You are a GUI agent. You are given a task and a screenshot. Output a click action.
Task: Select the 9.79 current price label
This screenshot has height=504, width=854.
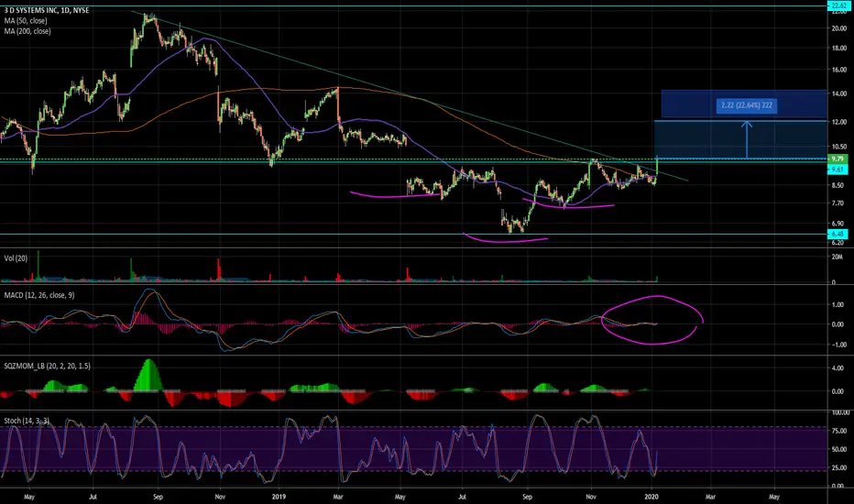(838, 159)
